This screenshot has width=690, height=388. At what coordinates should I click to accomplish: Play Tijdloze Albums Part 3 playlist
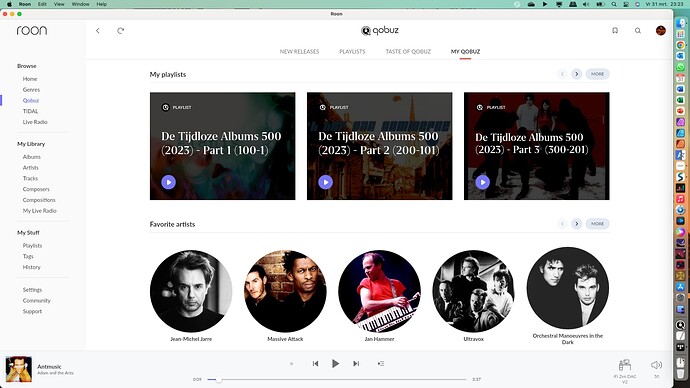point(483,182)
